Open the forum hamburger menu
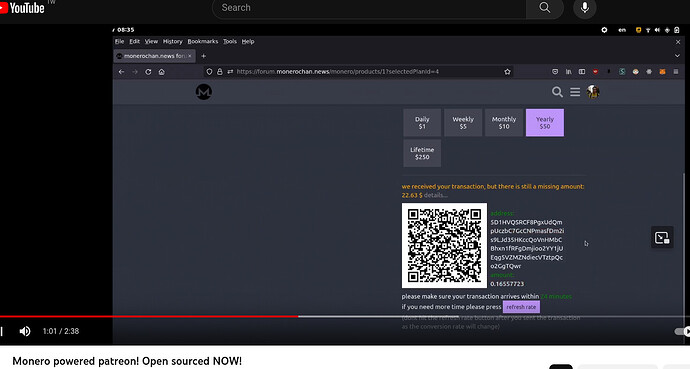690x369 pixels. tap(575, 92)
